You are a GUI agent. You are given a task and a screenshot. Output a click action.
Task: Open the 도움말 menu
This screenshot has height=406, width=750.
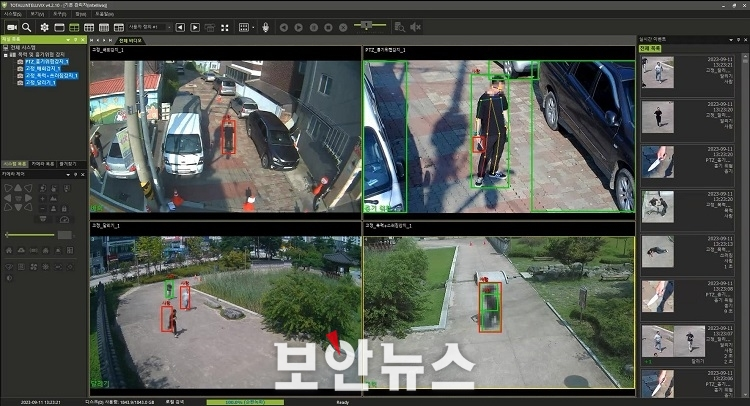click(x=104, y=14)
